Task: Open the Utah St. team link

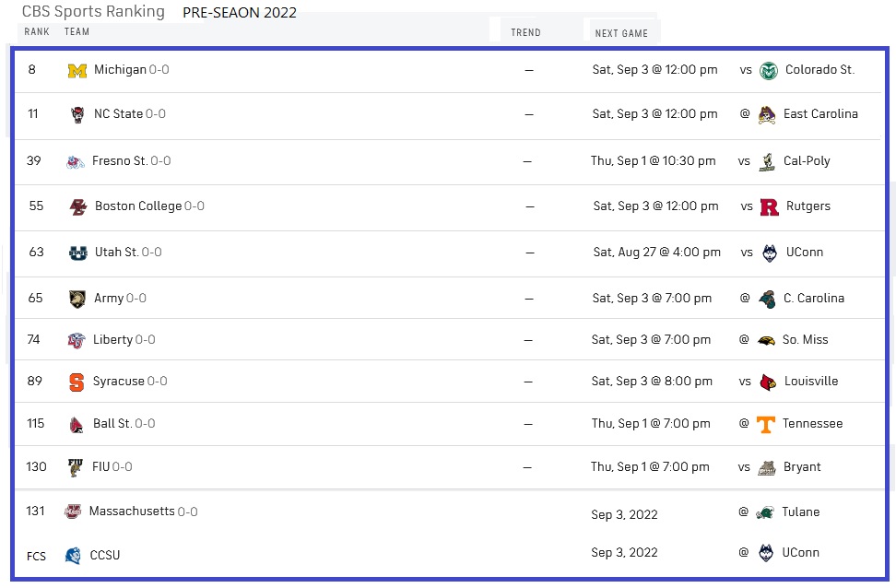Action: pos(116,252)
